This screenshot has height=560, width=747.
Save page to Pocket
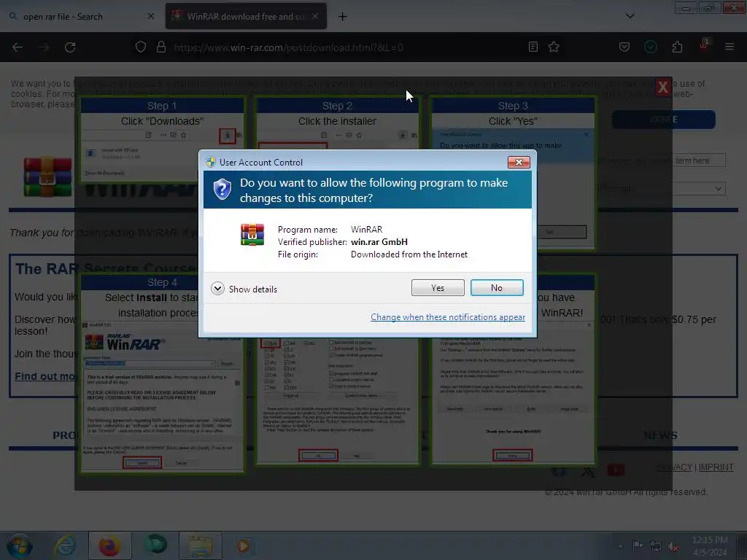(x=624, y=47)
